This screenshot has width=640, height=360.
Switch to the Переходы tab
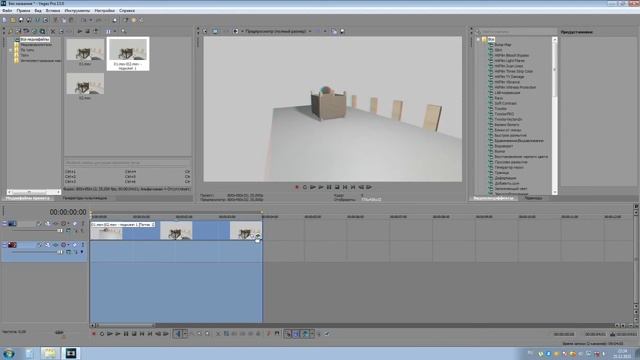click(x=533, y=198)
